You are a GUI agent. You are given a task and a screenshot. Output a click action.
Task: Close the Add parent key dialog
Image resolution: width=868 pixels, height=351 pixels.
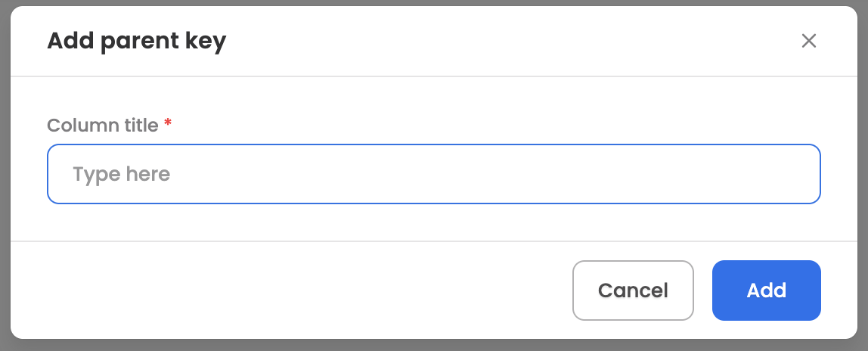point(809,40)
